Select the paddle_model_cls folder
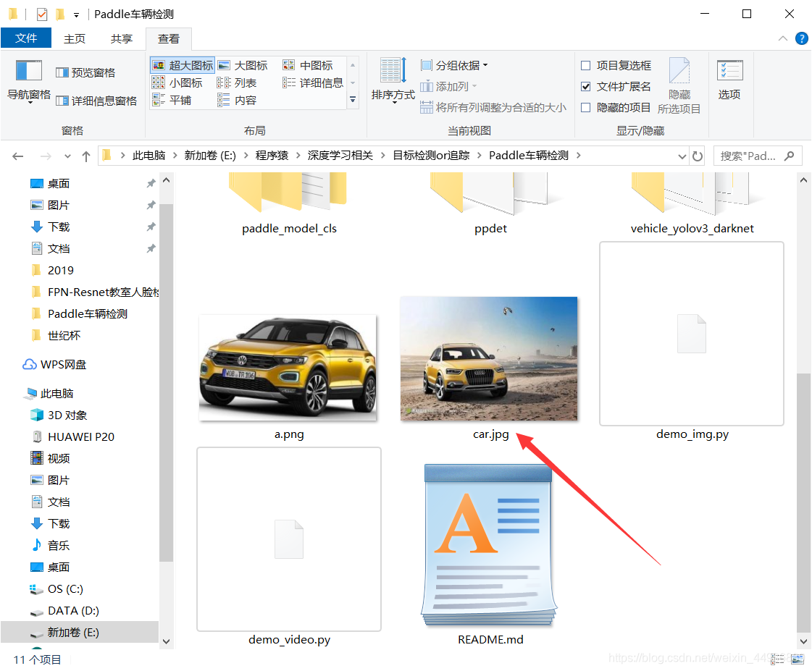The height and width of the screenshot is (671, 812). click(x=288, y=202)
